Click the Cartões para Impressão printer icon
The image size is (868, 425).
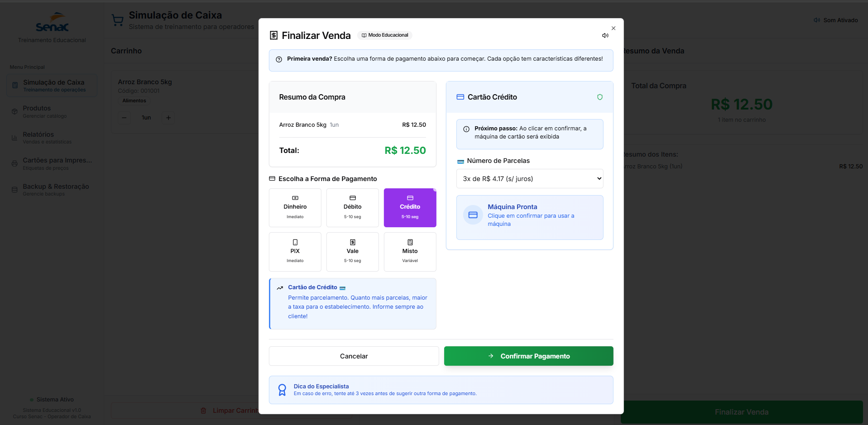coord(14,163)
